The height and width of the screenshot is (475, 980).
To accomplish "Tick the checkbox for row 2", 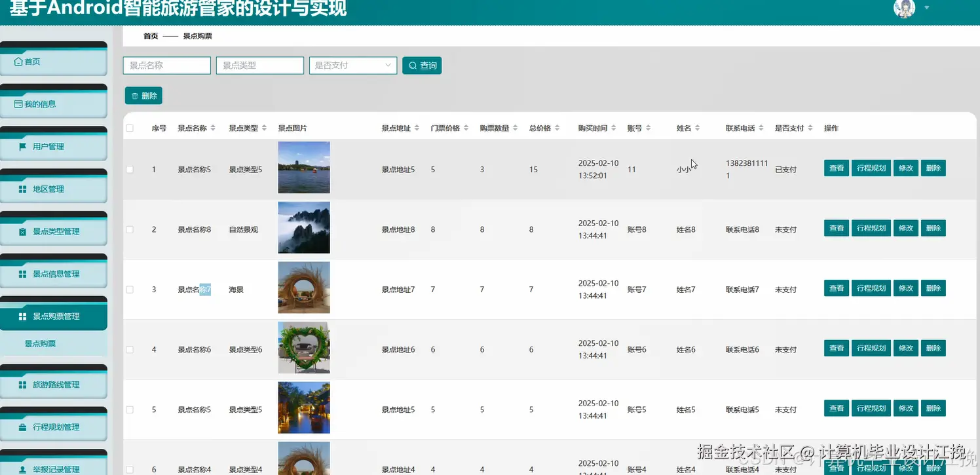I will coord(130,230).
